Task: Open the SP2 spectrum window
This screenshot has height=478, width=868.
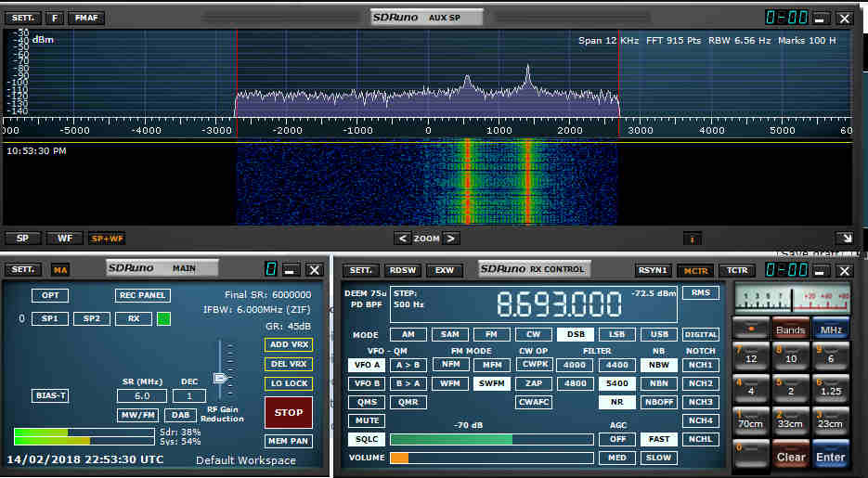Action: 92,318
